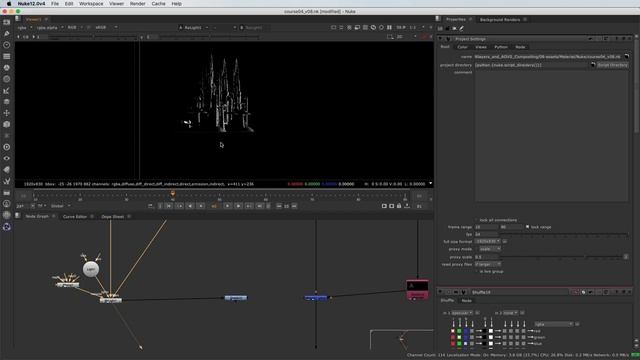This screenshot has height=360, width=640.
Task: Click the viewer lock icon near timeline
Action: coord(399,206)
